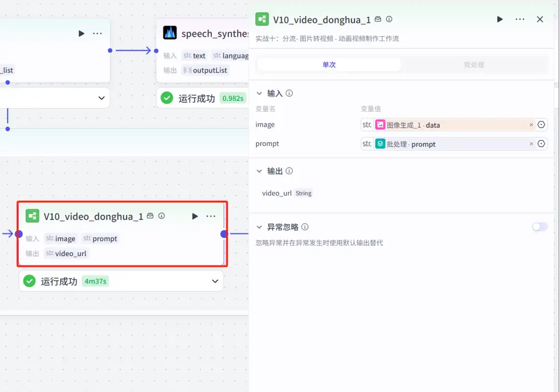Click the 4m37s run duration badge

click(x=95, y=281)
